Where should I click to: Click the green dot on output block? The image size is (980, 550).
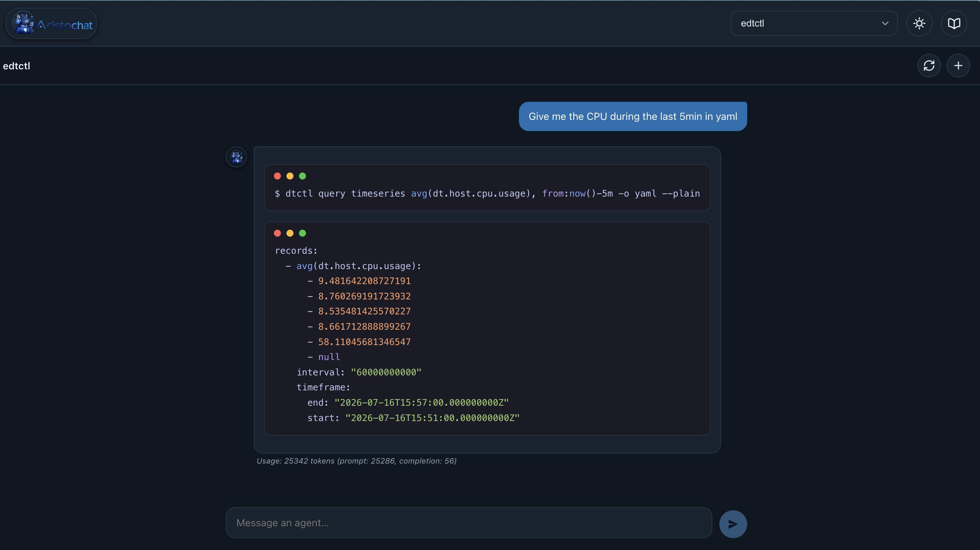303,233
